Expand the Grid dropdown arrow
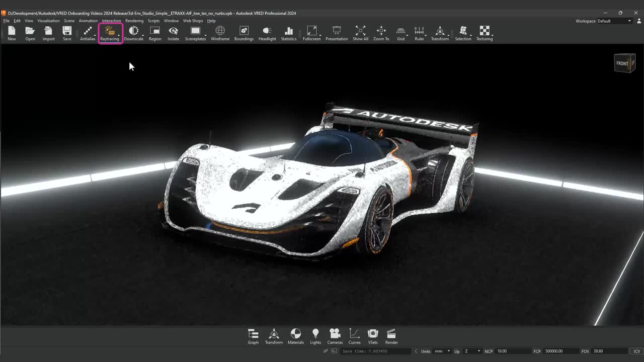Viewport: 644px width, 362px height. pos(407,36)
